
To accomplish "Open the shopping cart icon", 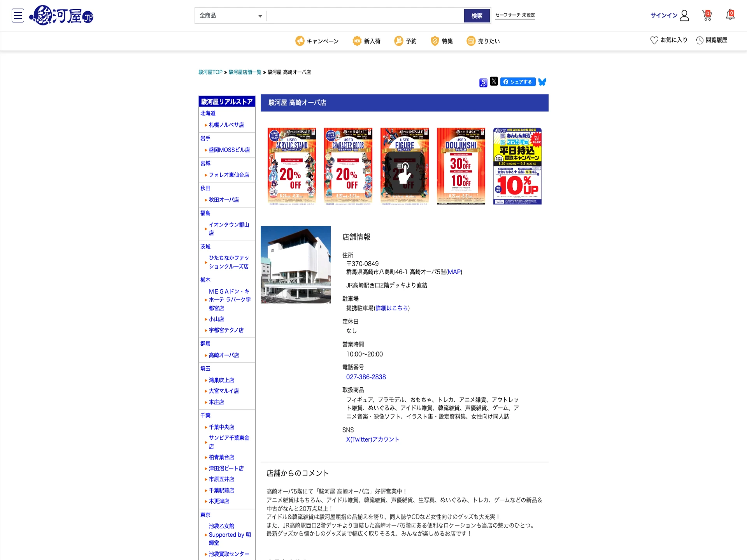I will click(707, 15).
